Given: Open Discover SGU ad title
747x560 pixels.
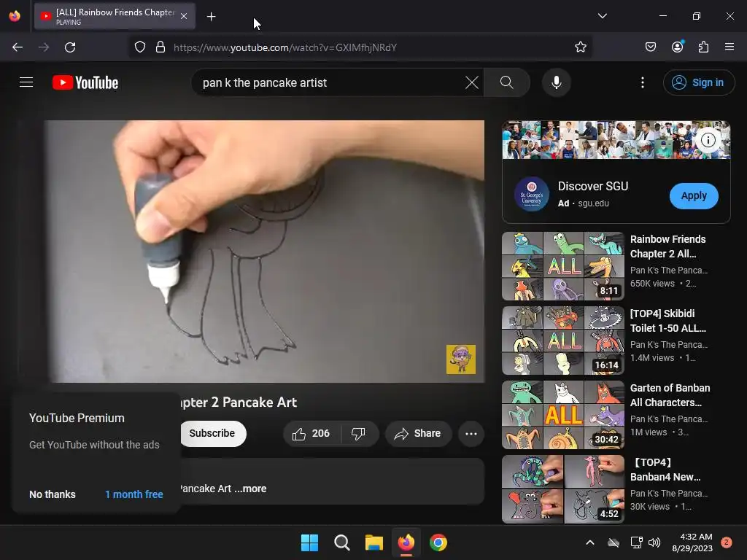Looking at the screenshot, I should [x=592, y=186].
